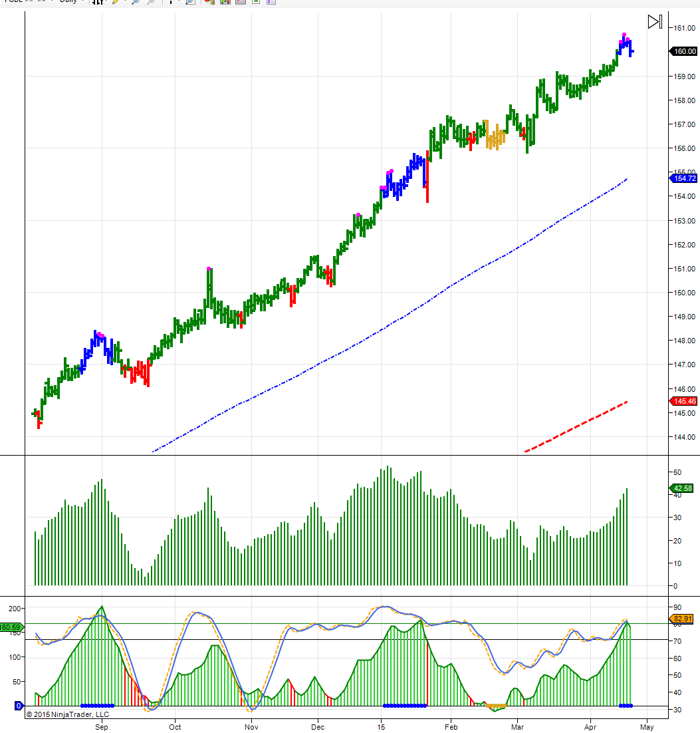Screen dimensions: 700x733
Task: Click the 157.00 price axis label
Action: (x=684, y=124)
